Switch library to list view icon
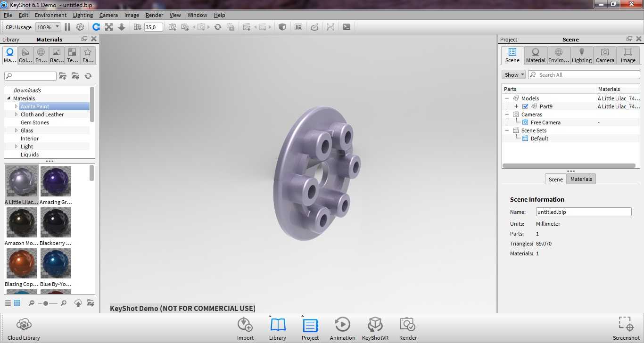The image size is (644, 343). [x=8, y=303]
